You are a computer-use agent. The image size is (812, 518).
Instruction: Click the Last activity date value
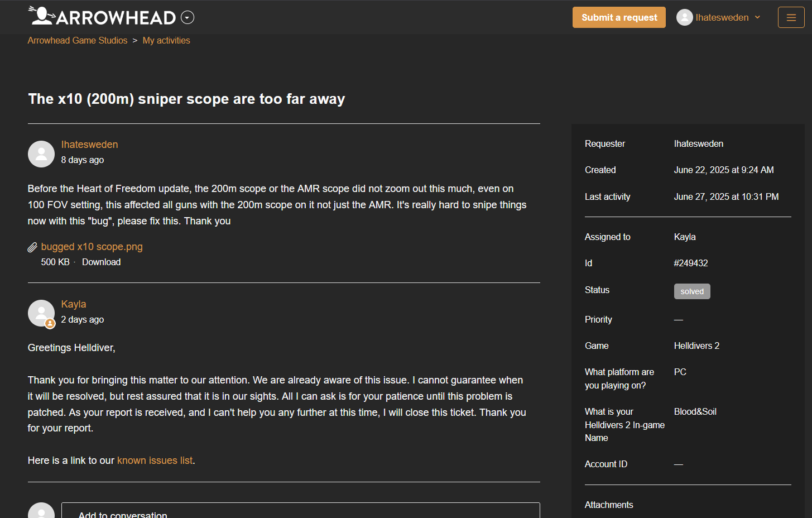726,196
